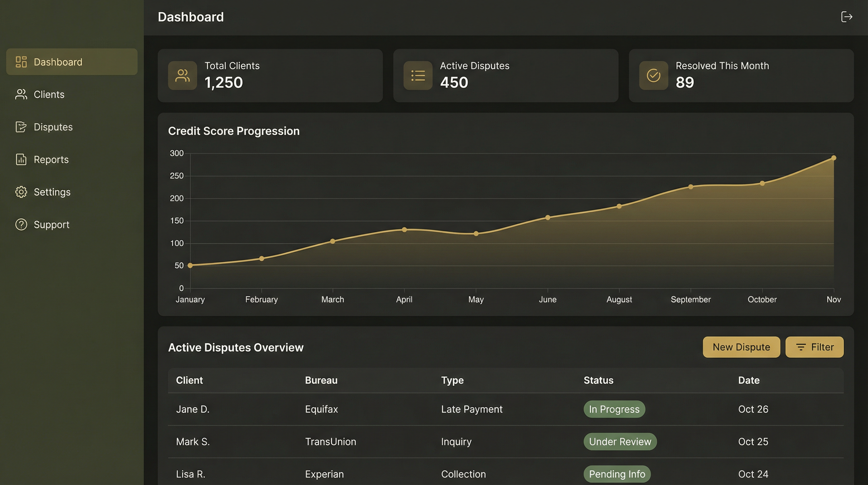Image resolution: width=868 pixels, height=485 pixels.
Task: Click the Resolved This Month checkmark icon
Action: [x=653, y=75]
